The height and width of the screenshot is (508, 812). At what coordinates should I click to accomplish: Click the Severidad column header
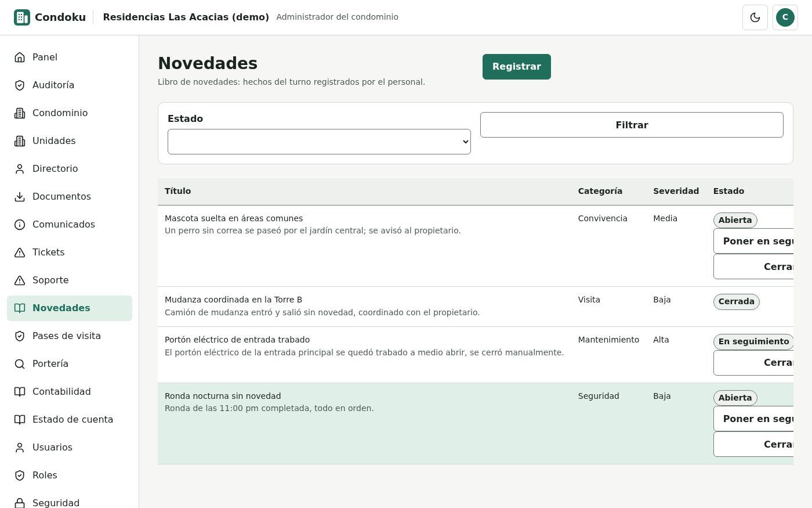(676, 191)
